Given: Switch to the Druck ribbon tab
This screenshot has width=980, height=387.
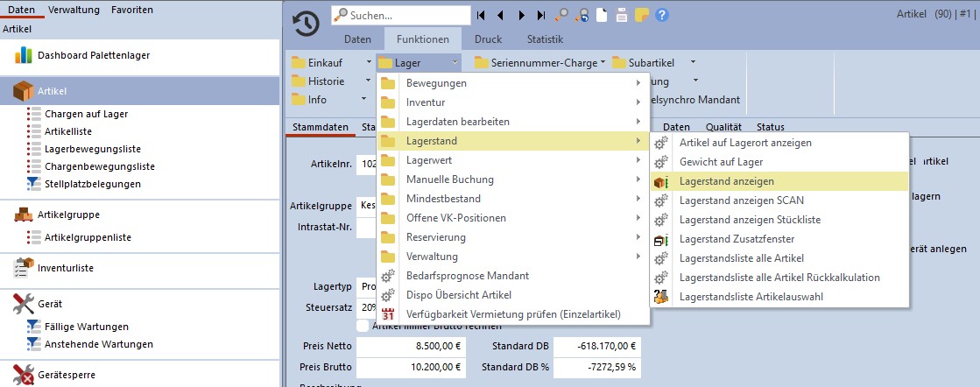Looking at the screenshot, I should tap(488, 39).
